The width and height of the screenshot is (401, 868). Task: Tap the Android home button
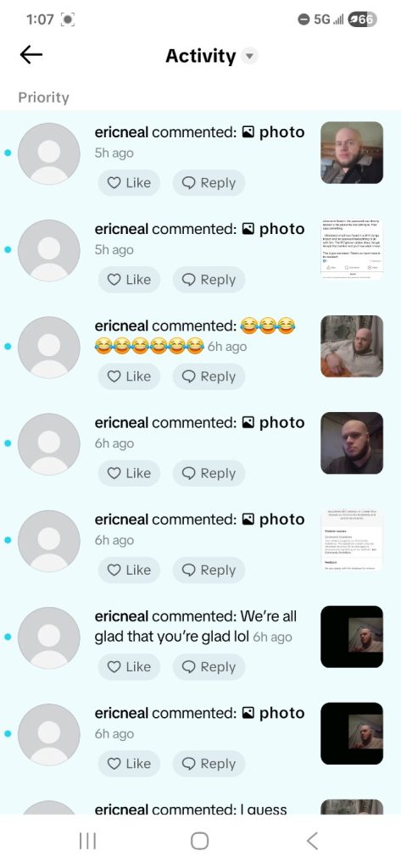[199, 842]
